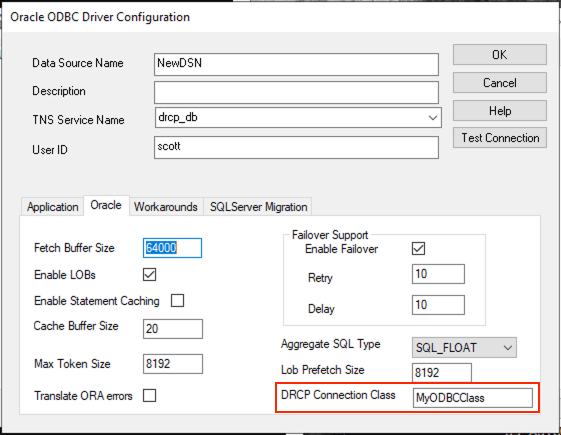This screenshot has height=435, width=561.
Task: Click the Data Source Name field
Action: coord(296,64)
